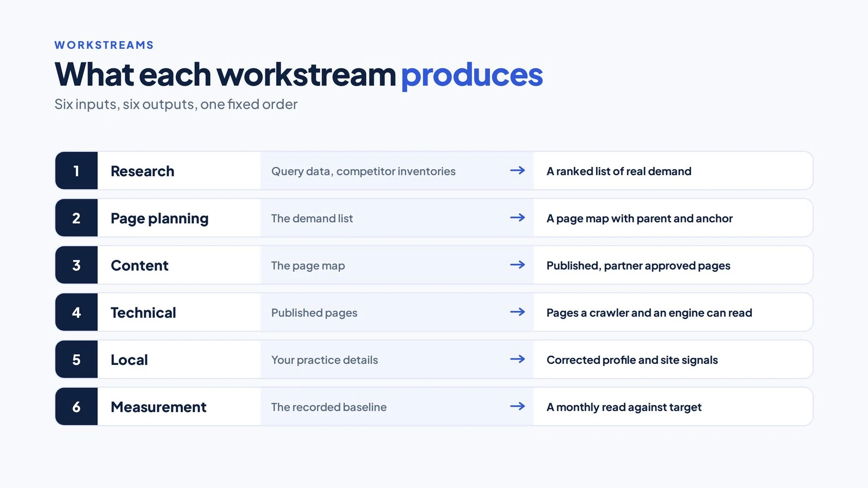This screenshot has width=868, height=488.
Task: Click the arrow icon in the Page planning row
Action: point(518,217)
